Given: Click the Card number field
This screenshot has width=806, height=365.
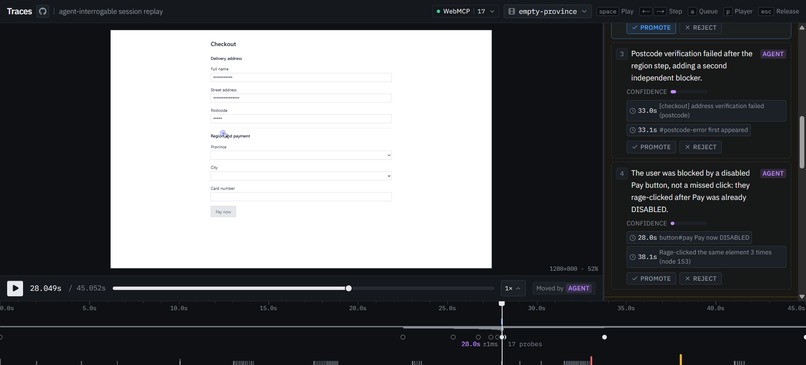Looking at the screenshot, I should (x=301, y=197).
